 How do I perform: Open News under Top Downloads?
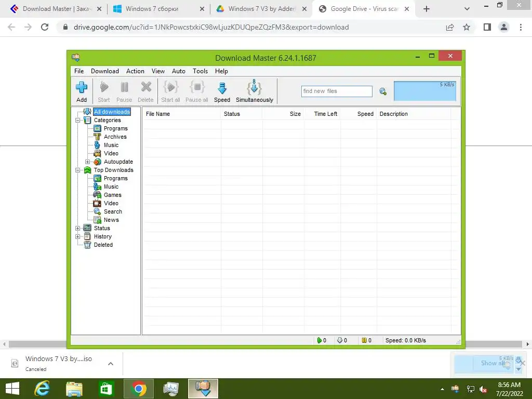[111, 220]
